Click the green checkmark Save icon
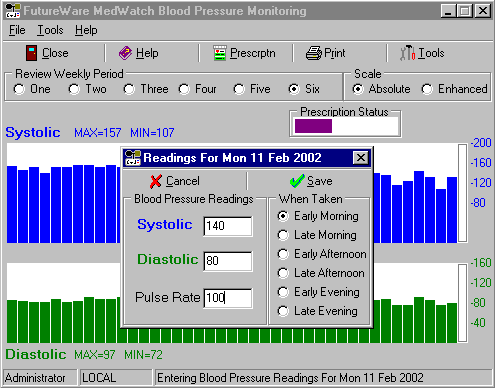 click(x=297, y=181)
